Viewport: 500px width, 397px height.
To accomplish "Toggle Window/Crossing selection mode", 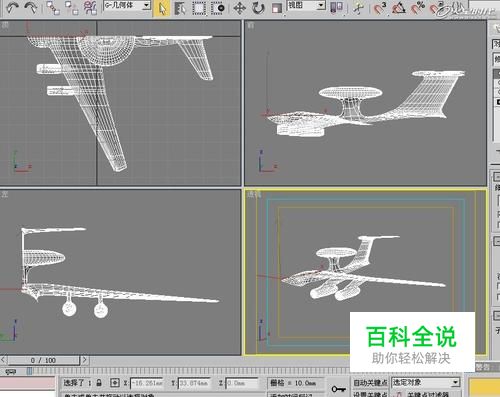I will 218,9.
